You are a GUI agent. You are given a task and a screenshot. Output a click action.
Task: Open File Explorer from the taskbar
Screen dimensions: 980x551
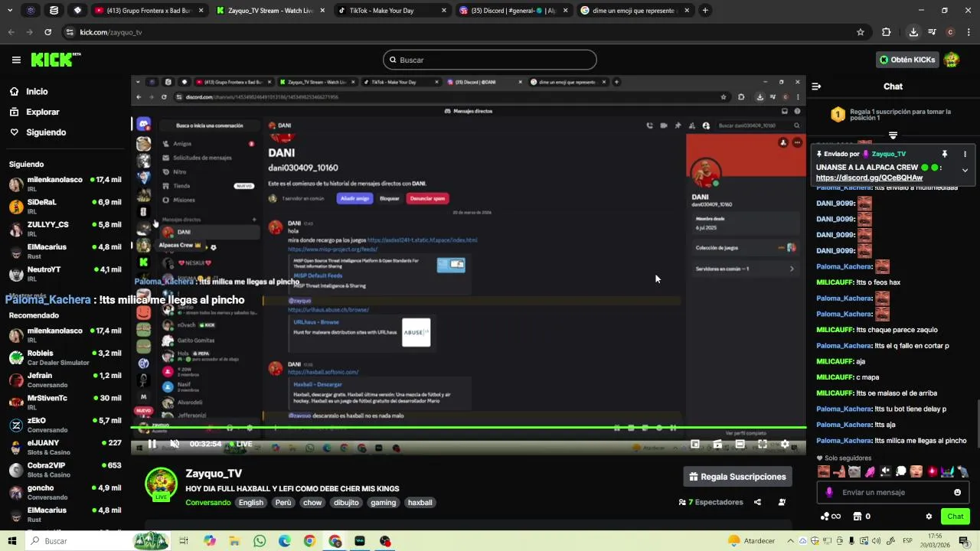(234, 541)
